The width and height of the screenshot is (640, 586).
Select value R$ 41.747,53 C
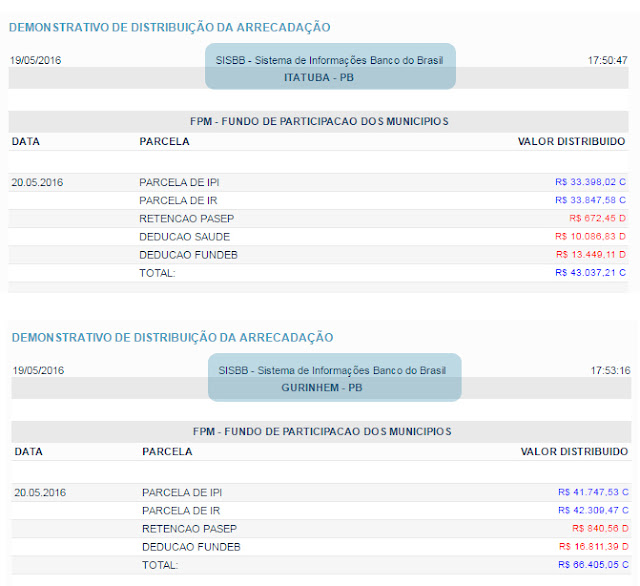click(593, 492)
